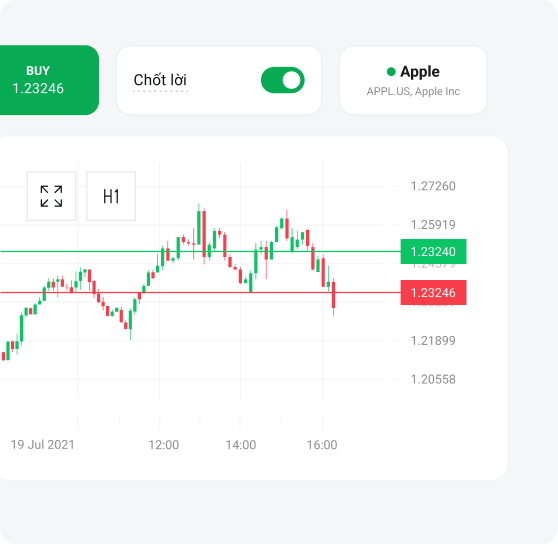
Task: Click the last red candlestick on chart
Action: [333, 295]
